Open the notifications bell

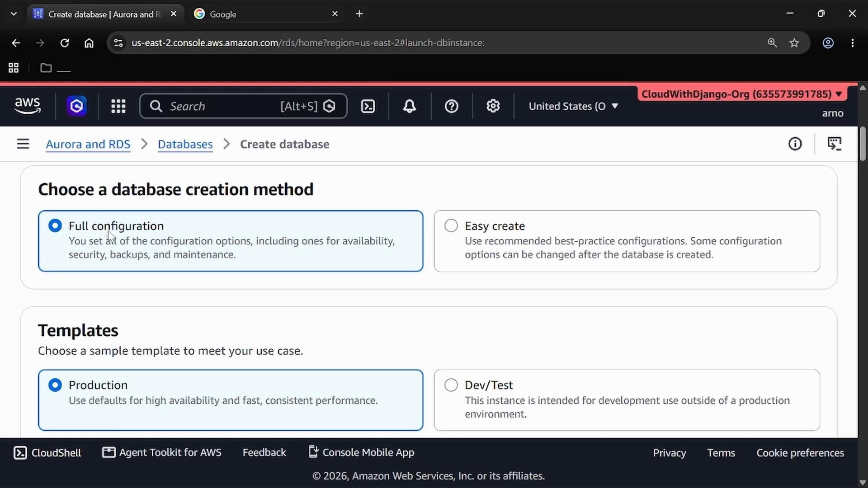point(410,106)
